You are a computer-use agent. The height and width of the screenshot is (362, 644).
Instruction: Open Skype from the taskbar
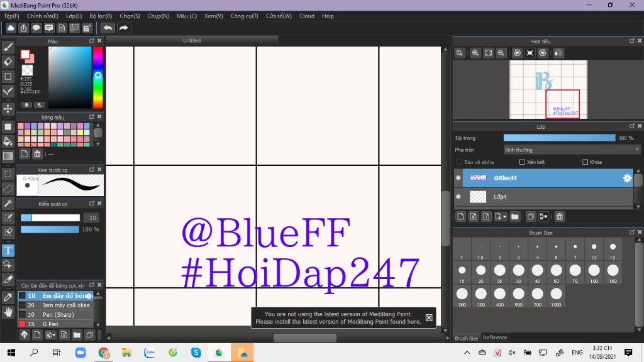click(x=196, y=352)
